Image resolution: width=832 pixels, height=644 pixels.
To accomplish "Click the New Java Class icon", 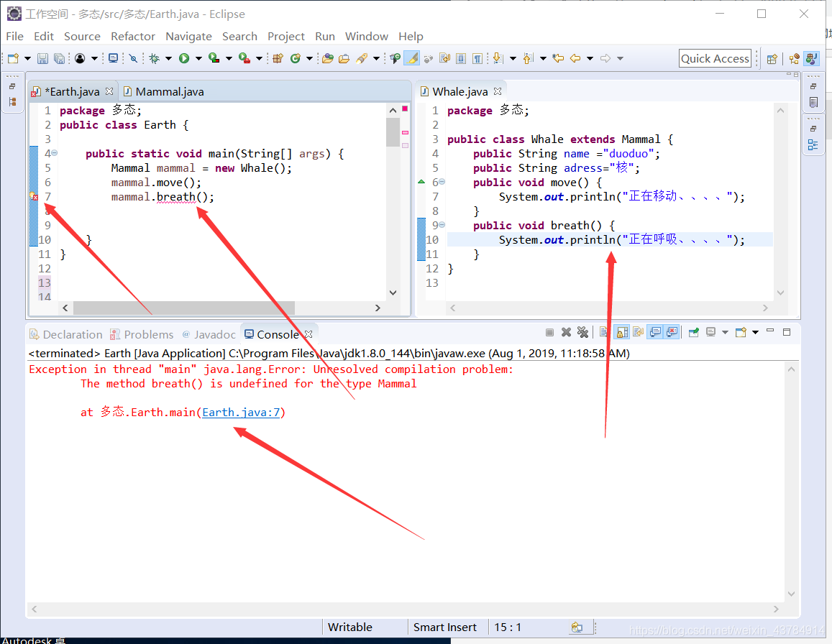I will click(x=296, y=58).
